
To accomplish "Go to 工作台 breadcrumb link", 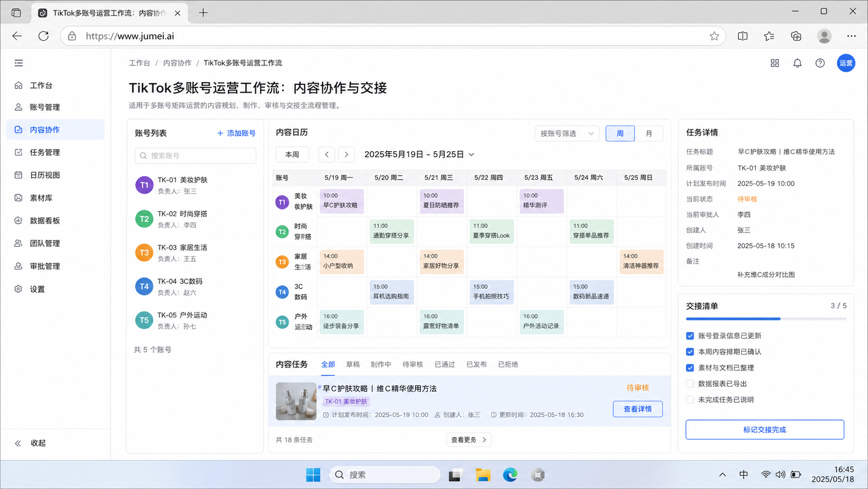I will 140,63.
